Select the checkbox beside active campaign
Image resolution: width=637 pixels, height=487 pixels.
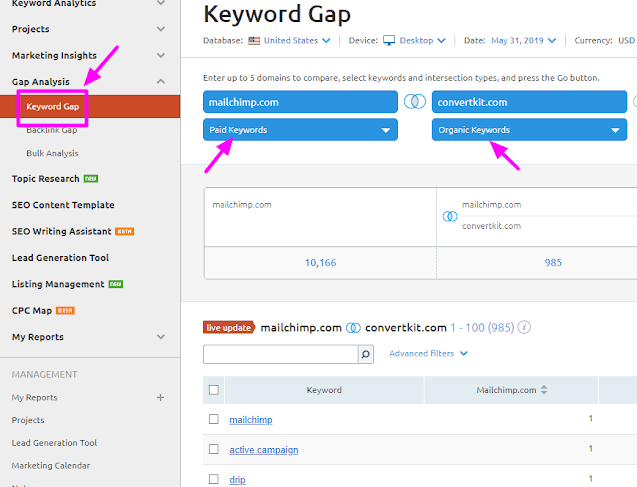(213, 449)
